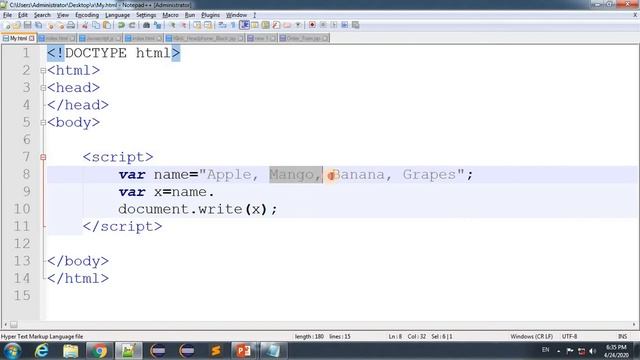The height and width of the screenshot is (360, 640).
Task: Click the 'Windows (CR LF)' status entry
Action: tap(531, 336)
